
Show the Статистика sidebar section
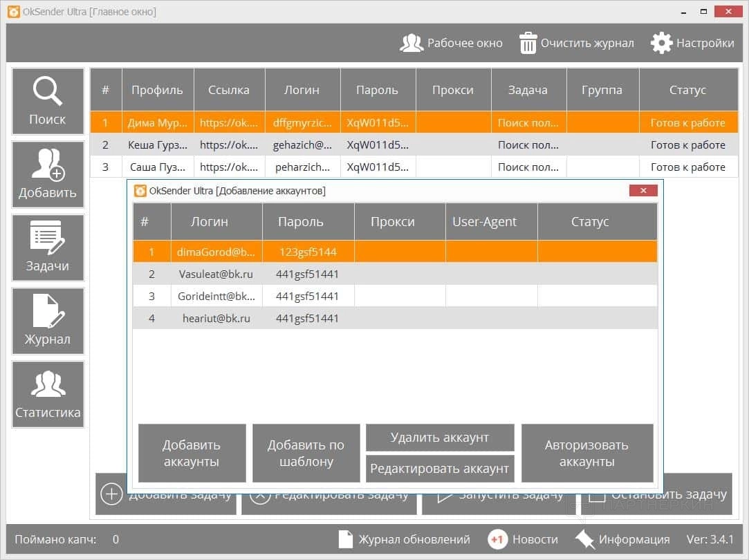click(x=48, y=394)
